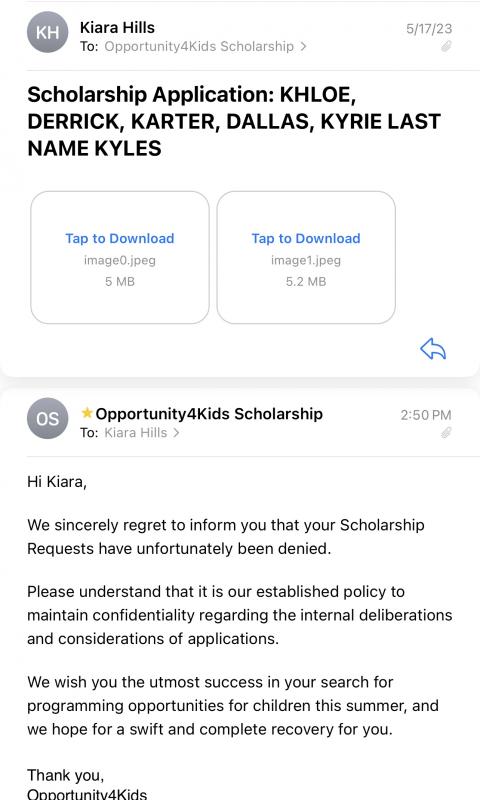Screen dimensions: 480x800
Task: Expand recipient chevron after Kiara Hills
Action: coord(176,433)
